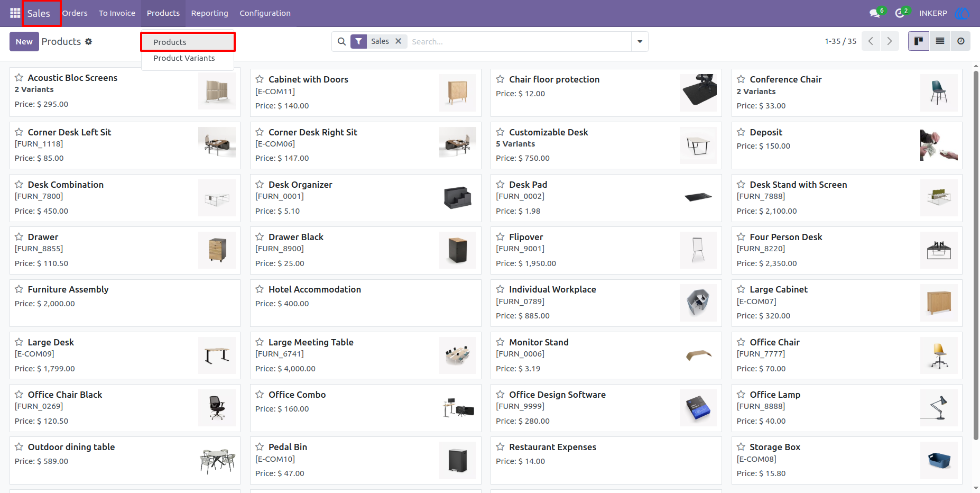The image size is (980, 493).
Task: Click the Large Desk product title
Action: click(51, 342)
